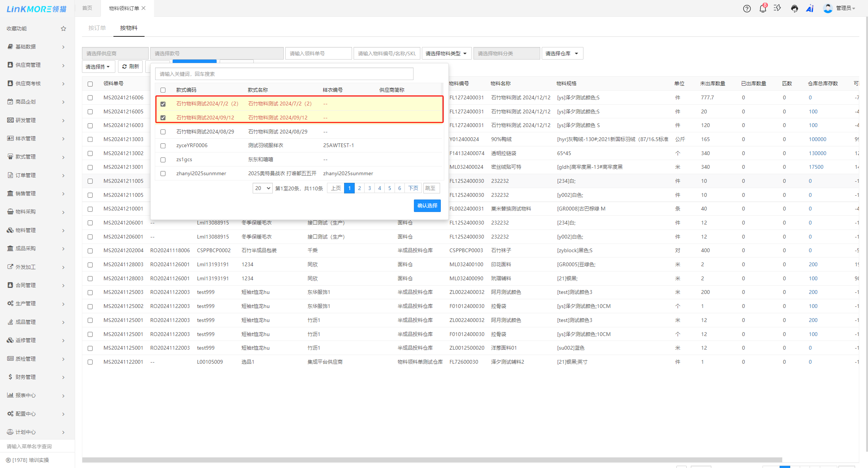Click the favorites star icon
Image resolution: width=868 pixels, height=468 pixels.
pos(63,28)
